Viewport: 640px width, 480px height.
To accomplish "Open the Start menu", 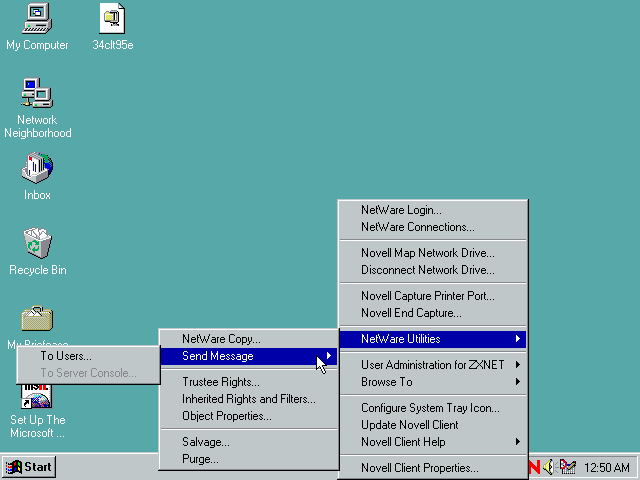I will pos(29,467).
